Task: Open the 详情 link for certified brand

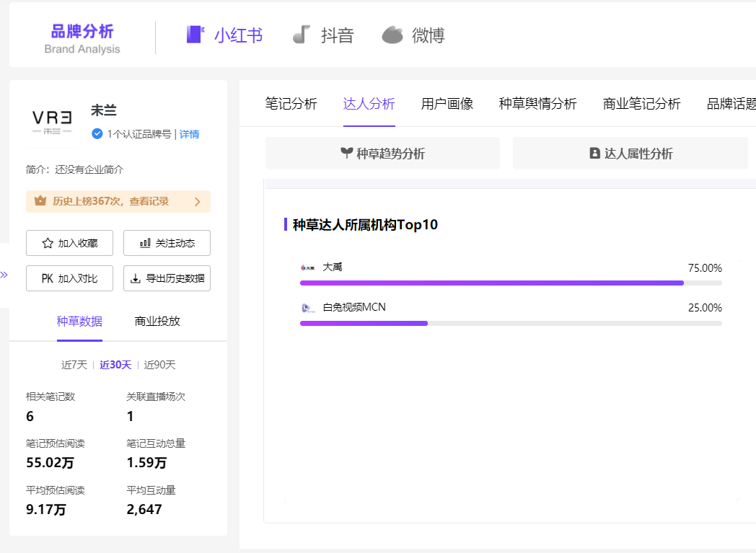Action: pyautogui.click(x=190, y=134)
